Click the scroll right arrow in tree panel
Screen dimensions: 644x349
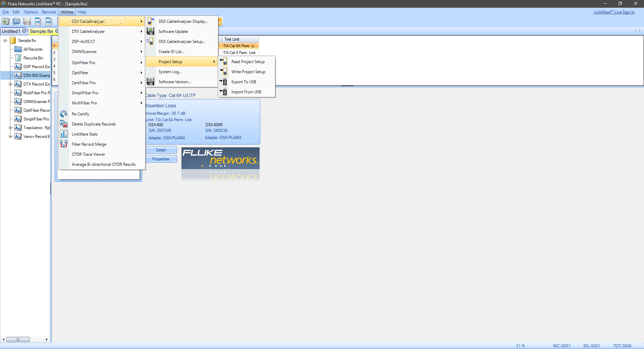[47, 339]
